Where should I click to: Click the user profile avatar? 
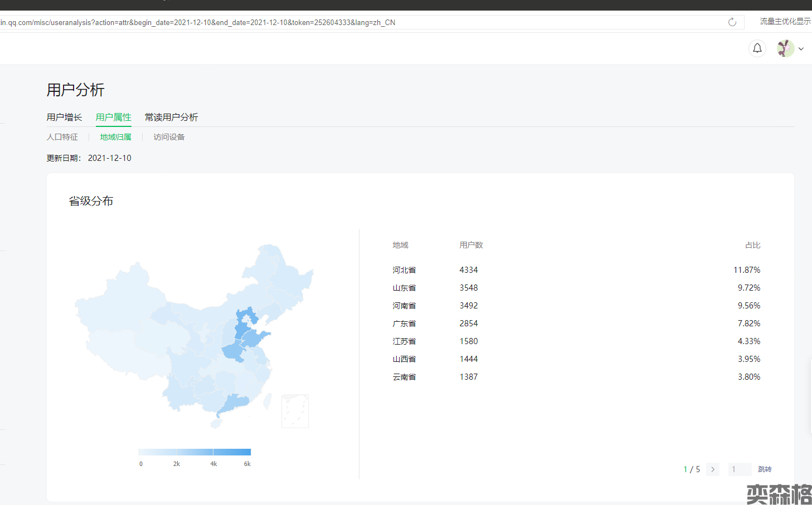click(785, 48)
